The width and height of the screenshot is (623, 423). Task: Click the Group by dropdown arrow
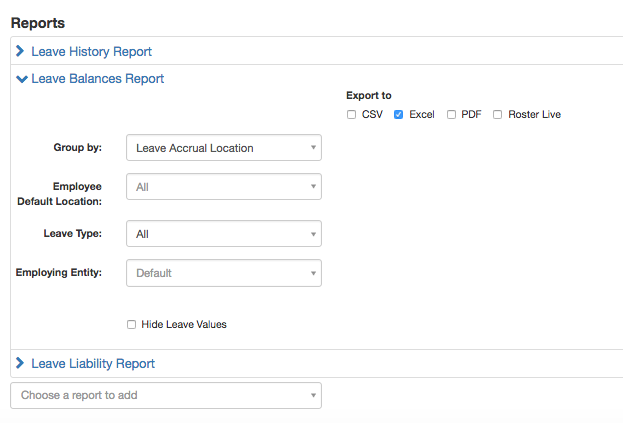pyautogui.click(x=313, y=147)
